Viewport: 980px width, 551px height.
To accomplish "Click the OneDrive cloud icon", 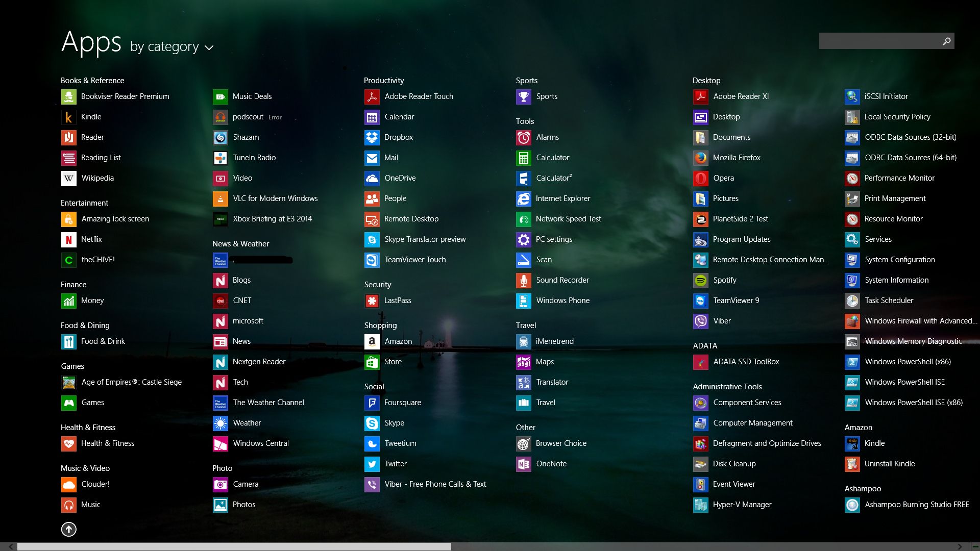I will 372,179.
